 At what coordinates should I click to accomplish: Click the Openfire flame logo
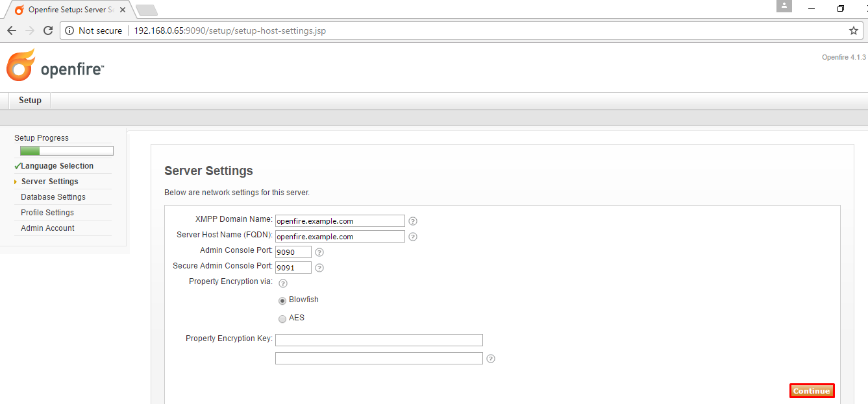coord(21,65)
